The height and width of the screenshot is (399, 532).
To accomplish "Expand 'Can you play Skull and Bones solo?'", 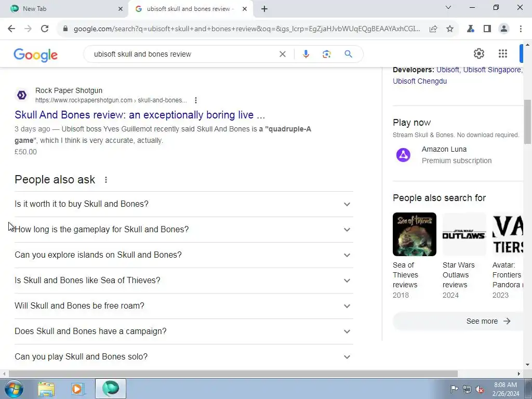I will [x=184, y=357].
